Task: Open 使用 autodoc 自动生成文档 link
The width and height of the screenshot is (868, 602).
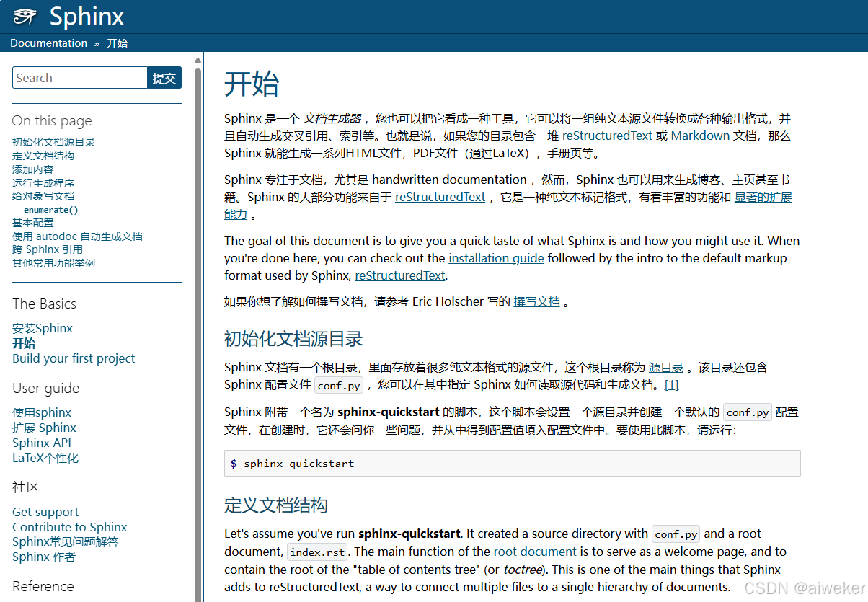Action: tap(77, 236)
